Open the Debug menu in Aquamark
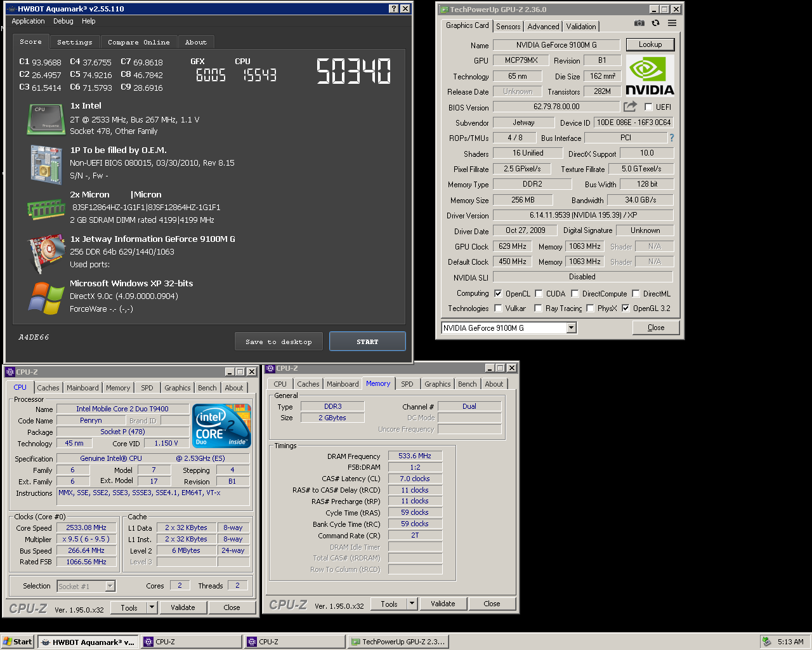Image resolution: width=812 pixels, height=650 pixels. tap(63, 21)
